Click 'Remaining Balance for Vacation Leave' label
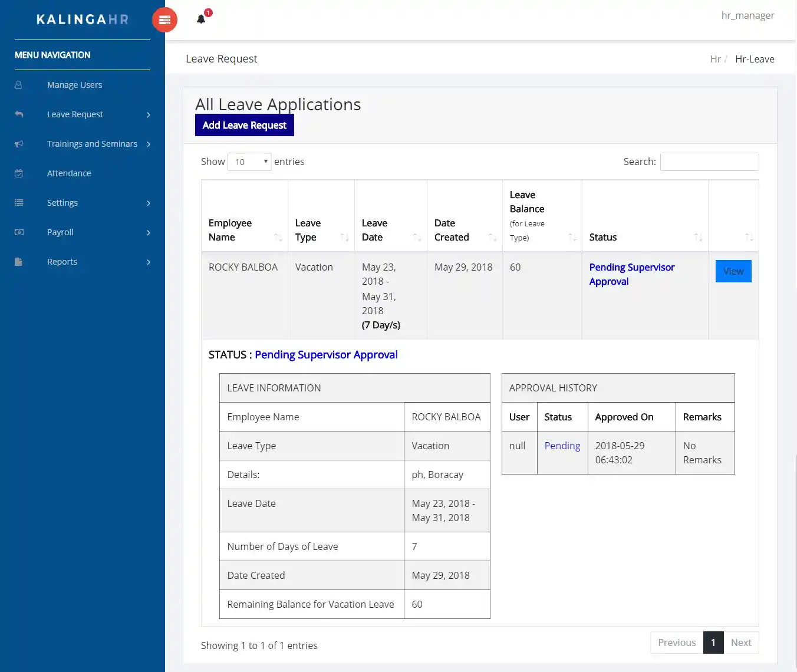Viewport: 797px width, 672px height. [311, 604]
